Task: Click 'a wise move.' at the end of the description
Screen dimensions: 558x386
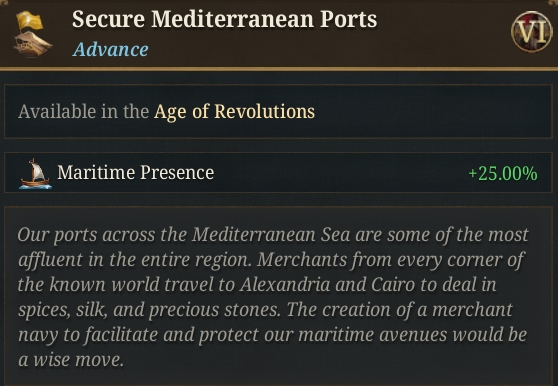Action: 70,360
